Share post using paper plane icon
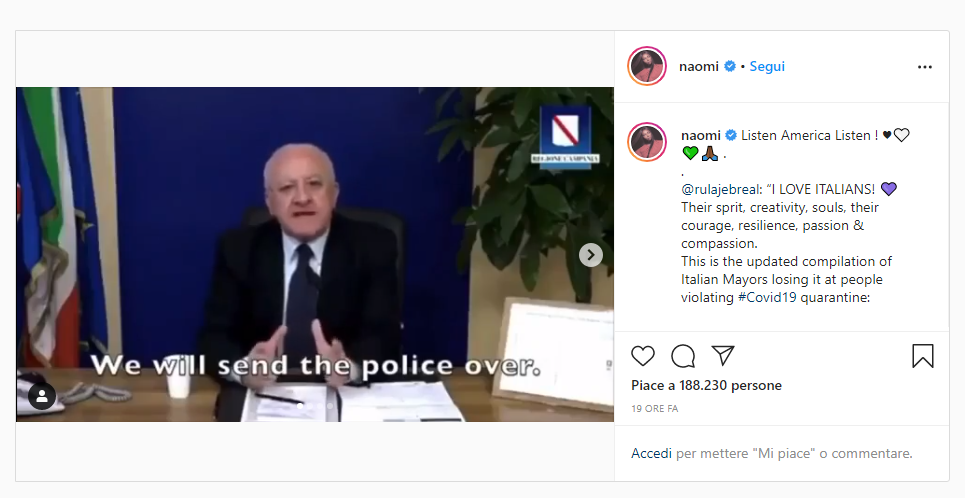The image size is (965, 498). pos(723,355)
